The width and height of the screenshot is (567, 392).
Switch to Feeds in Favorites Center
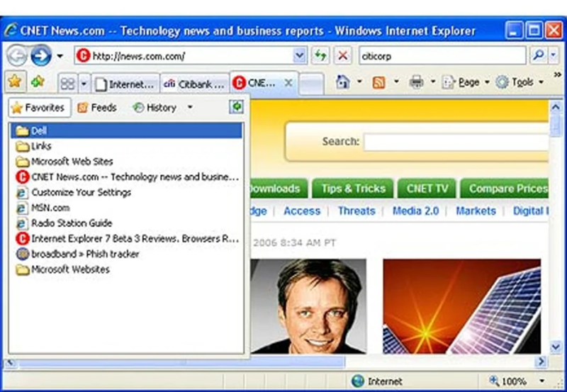[97, 108]
